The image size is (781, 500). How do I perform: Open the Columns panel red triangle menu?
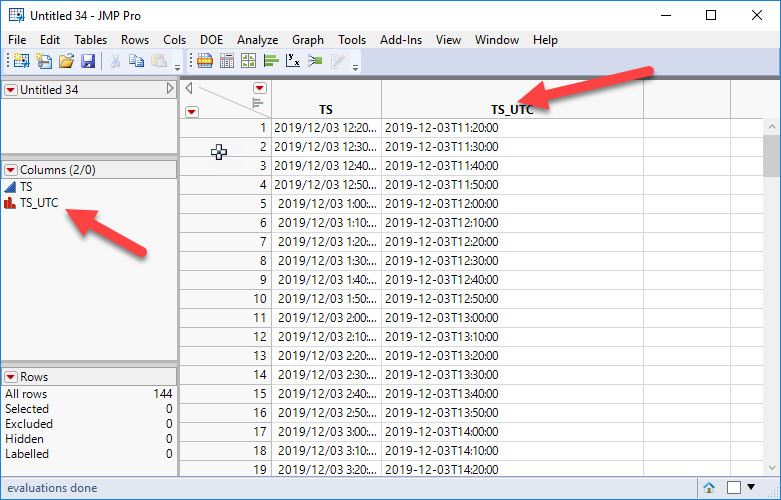coord(10,170)
